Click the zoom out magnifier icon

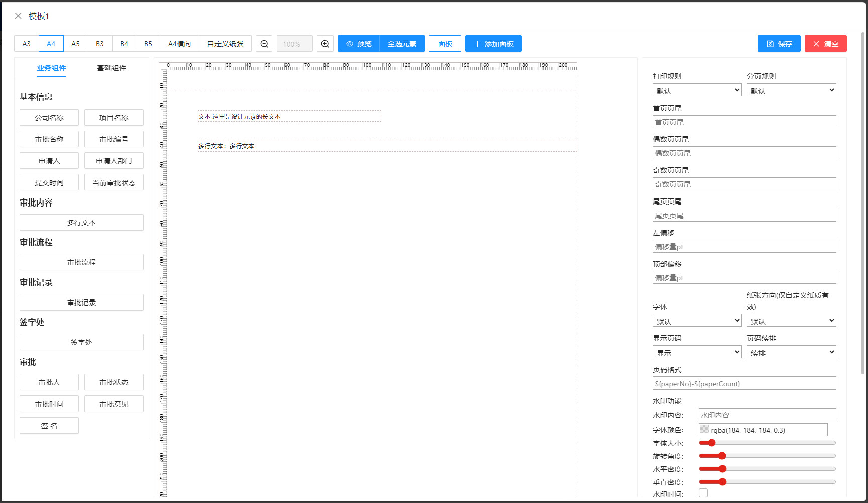(264, 44)
